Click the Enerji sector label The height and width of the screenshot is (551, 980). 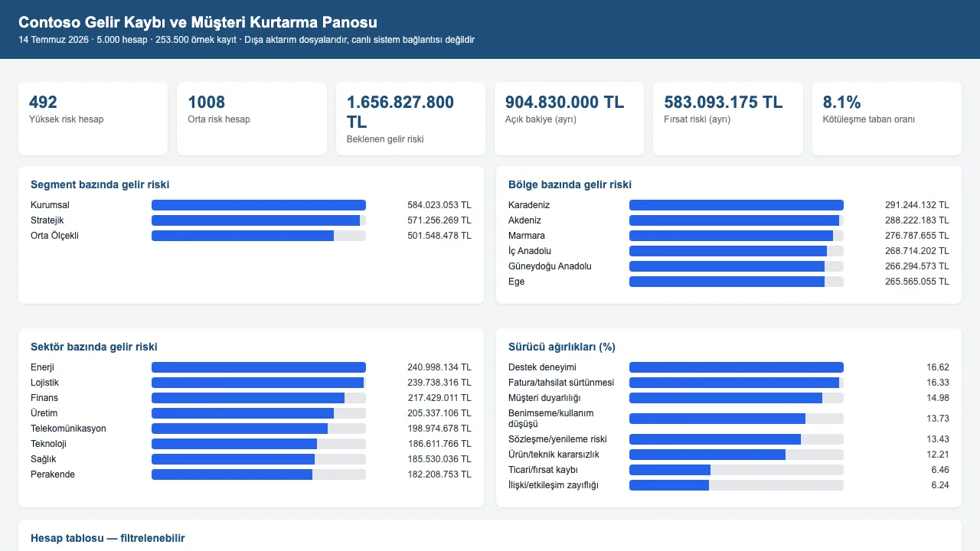click(x=44, y=367)
